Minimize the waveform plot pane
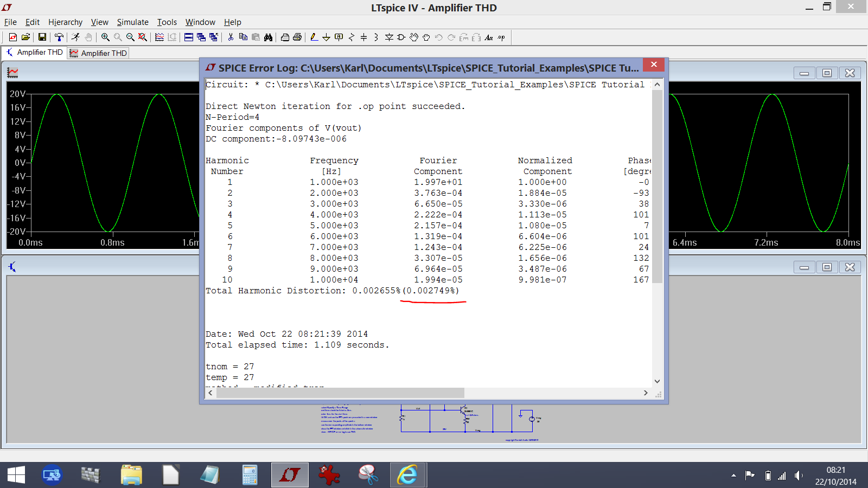This screenshot has width=868, height=488. [804, 73]
